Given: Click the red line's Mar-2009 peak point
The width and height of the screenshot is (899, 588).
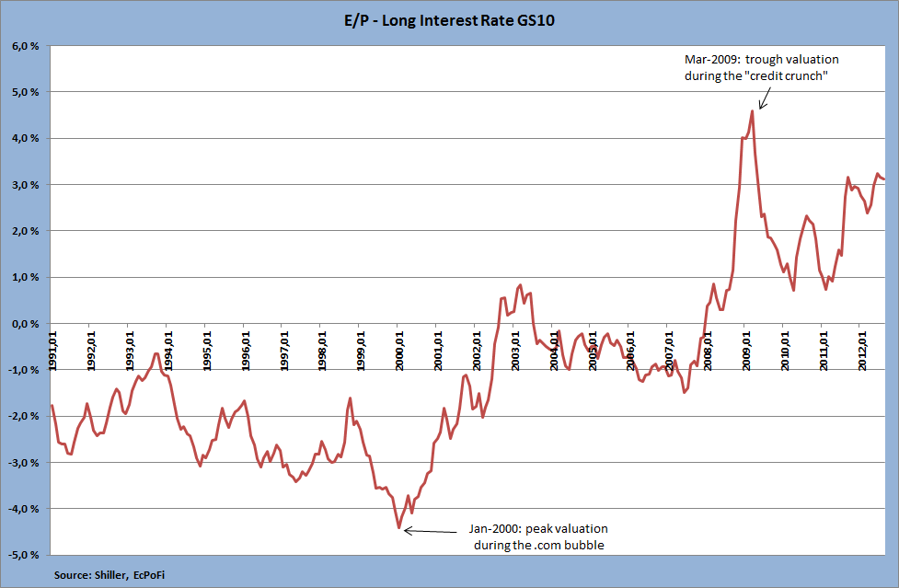Looking at the screenshot, I should 752,111.
